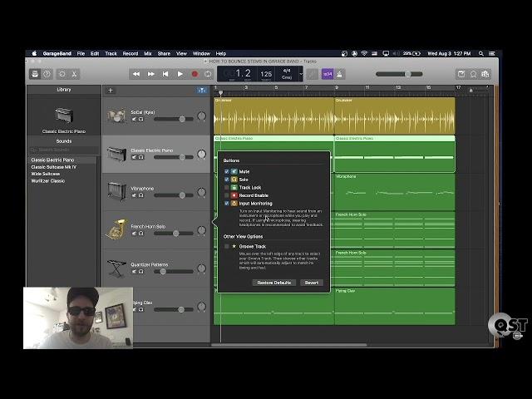The height and width of the screenshot is (399, 532).
Task: Start playback with the Play button
Action: tap(180, 74)
